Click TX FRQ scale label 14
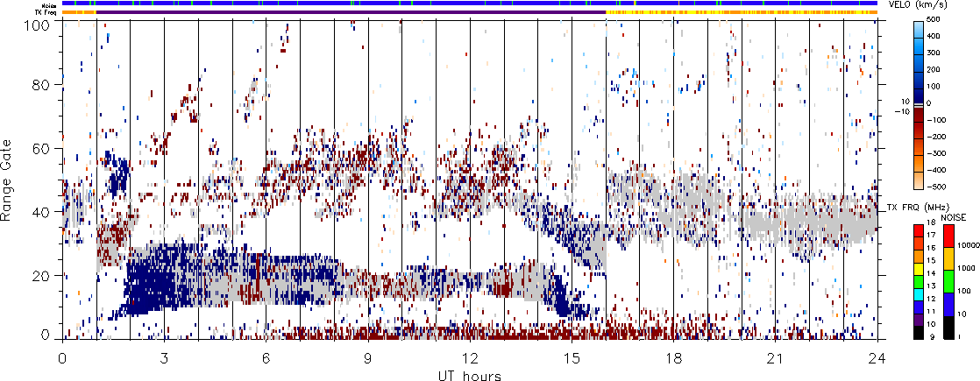The image size is (980, 381). (x=931, y=273)
